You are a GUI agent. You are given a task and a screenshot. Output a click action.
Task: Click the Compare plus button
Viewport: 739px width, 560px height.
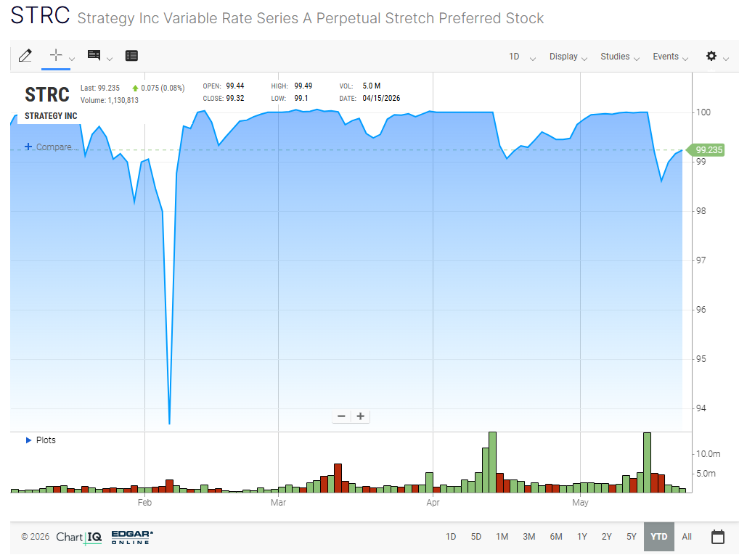[28, 147]
